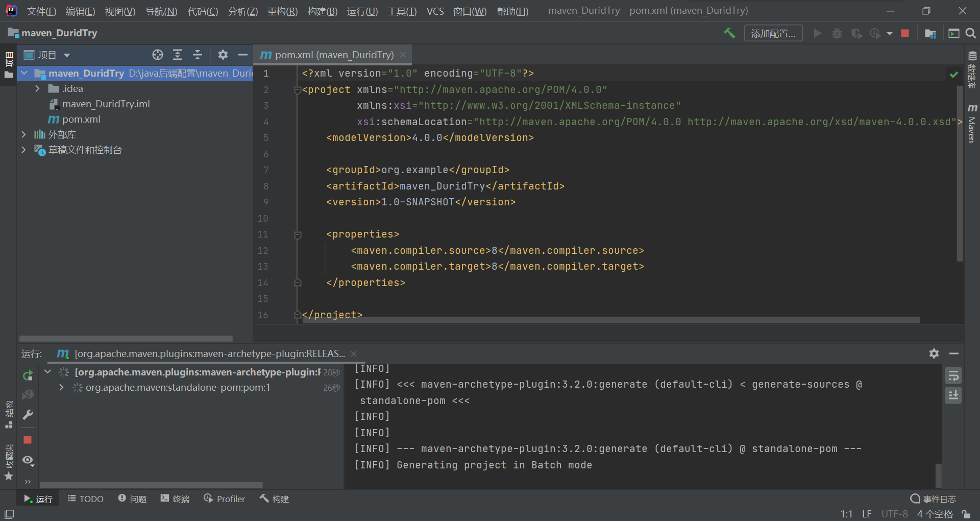
Task: Select file in project view using crosshair icon
Action: 157,55
